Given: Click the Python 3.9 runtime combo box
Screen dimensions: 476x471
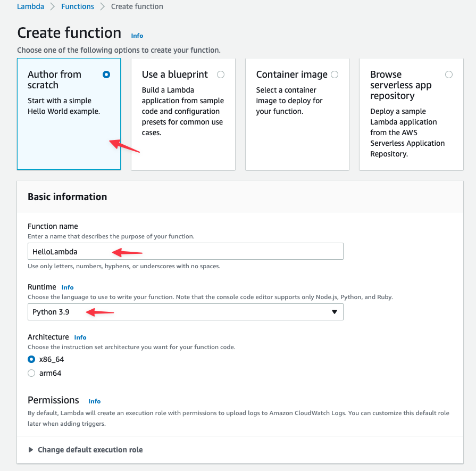Looking at the screenshot, I should coord(186,312).
